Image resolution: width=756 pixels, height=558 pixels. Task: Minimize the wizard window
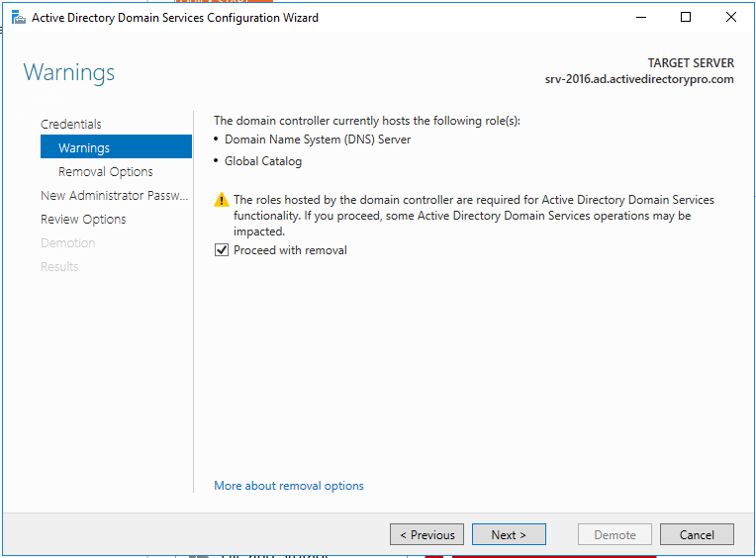[x=641, y=18]
